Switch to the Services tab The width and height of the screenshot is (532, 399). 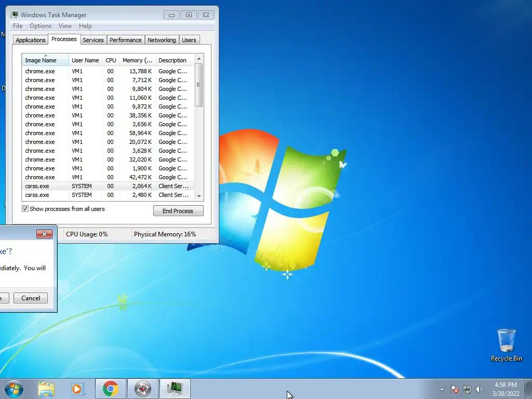(x=93, y=39)
